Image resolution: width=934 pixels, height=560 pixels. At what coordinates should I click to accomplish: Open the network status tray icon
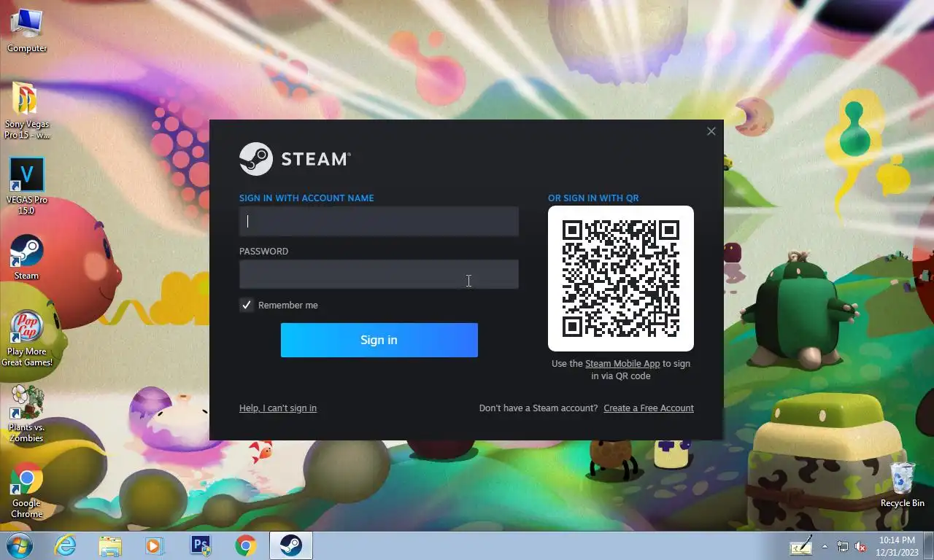pyautogui.click(x=843, y=546)
